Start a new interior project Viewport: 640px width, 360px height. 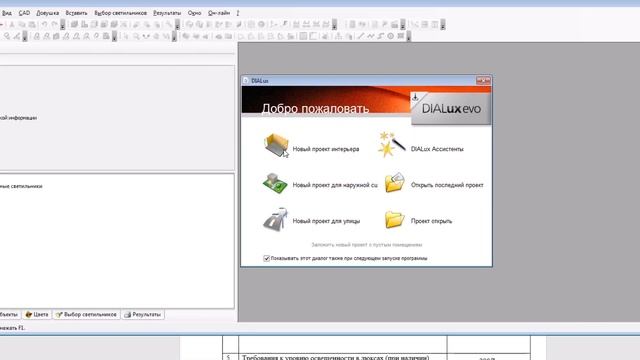pos(312,147)
